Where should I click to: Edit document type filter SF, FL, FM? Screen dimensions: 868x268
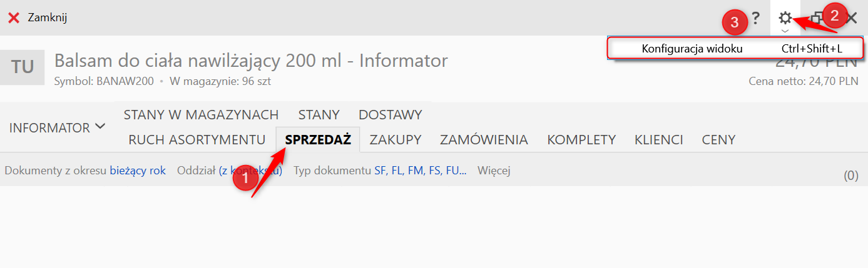420,170
